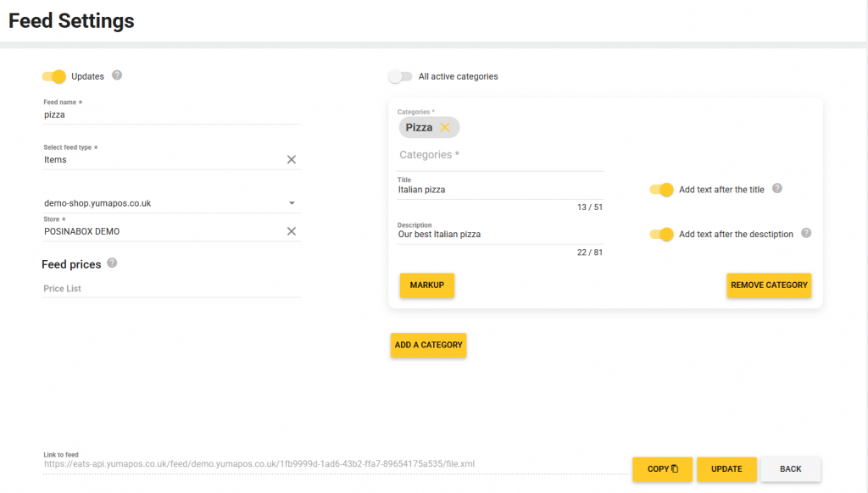Clear the selected feed type 'Items'

point(292,159)
